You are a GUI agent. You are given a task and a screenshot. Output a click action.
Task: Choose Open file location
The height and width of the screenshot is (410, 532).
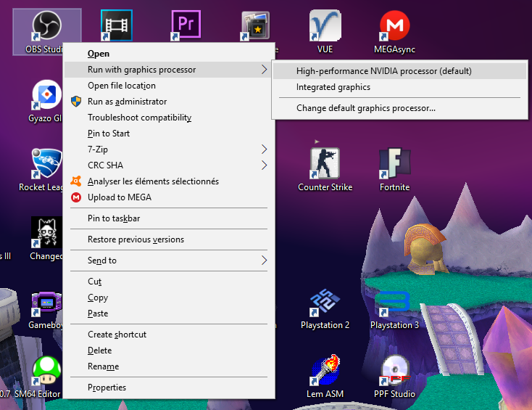coord(169,85)
